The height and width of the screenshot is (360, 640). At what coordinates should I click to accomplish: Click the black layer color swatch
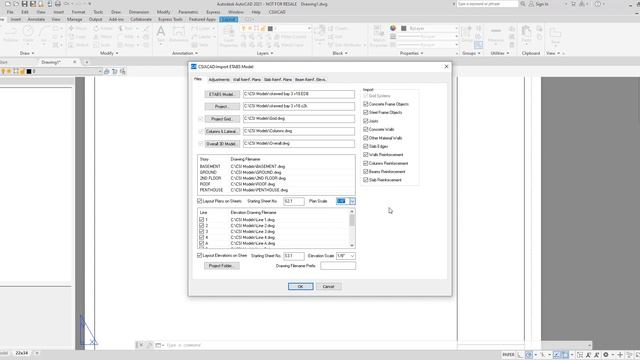coord(29,71)
